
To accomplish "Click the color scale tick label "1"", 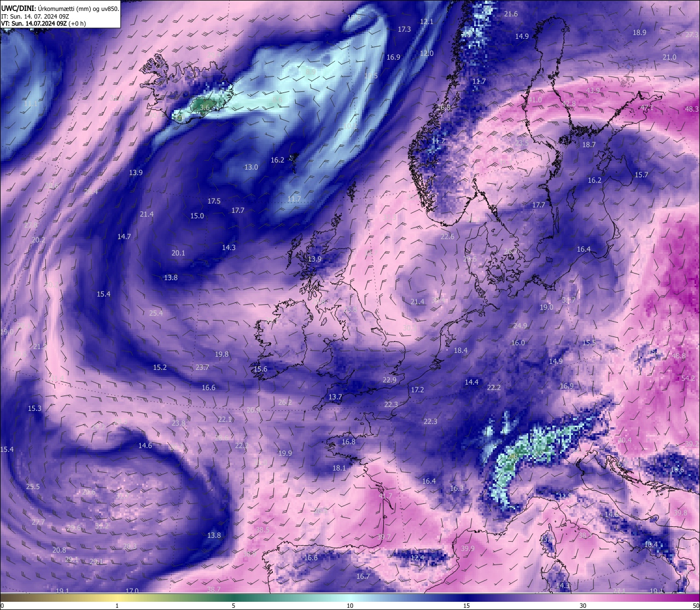I will 117,605.
